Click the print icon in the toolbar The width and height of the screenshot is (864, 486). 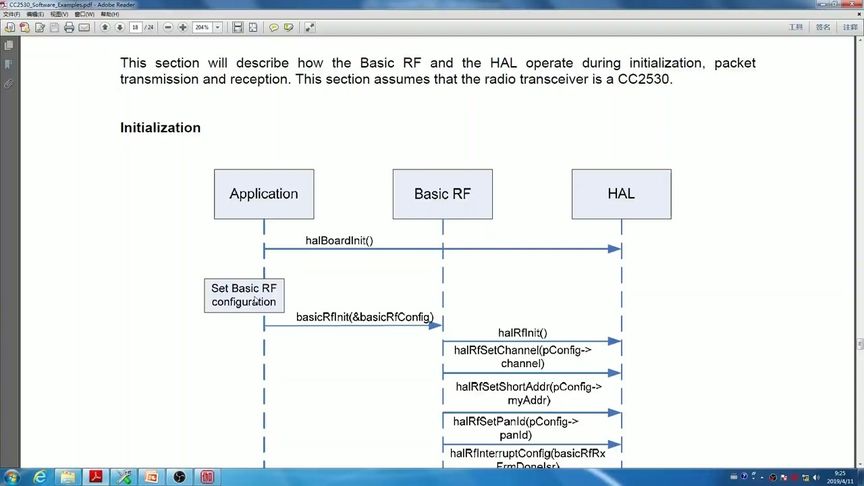[69, 27]
